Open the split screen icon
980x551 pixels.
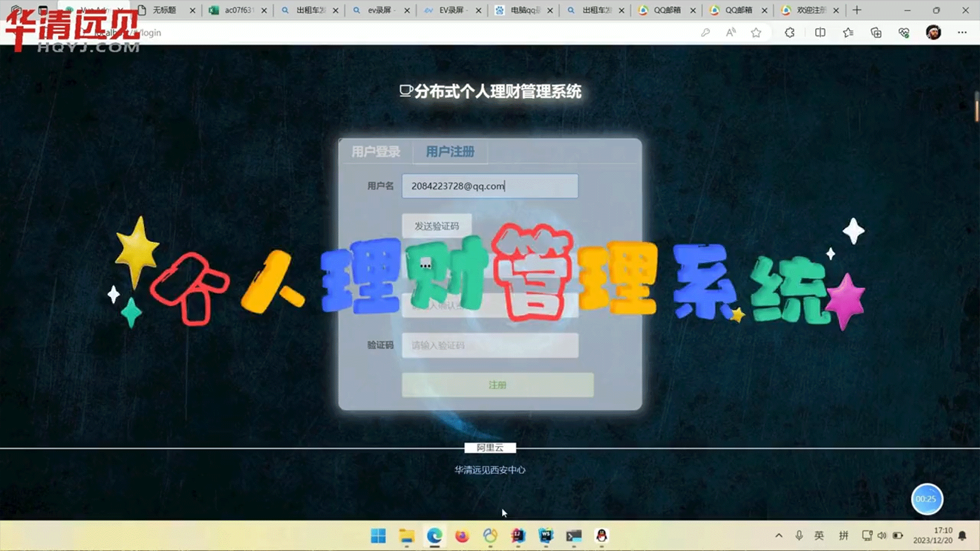click(x=820, y=33)
